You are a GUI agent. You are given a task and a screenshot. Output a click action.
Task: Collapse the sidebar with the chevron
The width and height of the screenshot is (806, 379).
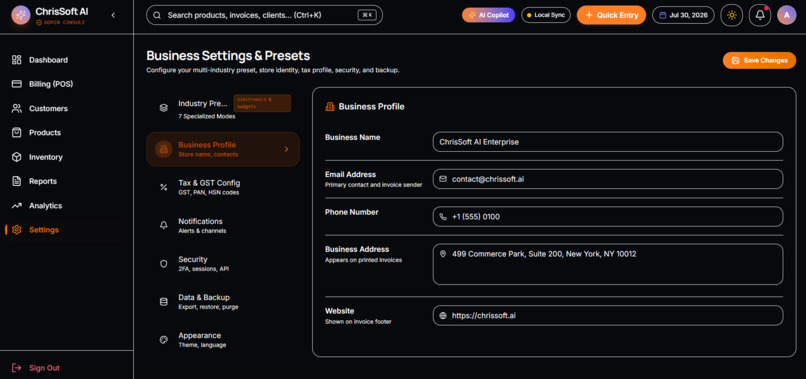pos(113,15)
